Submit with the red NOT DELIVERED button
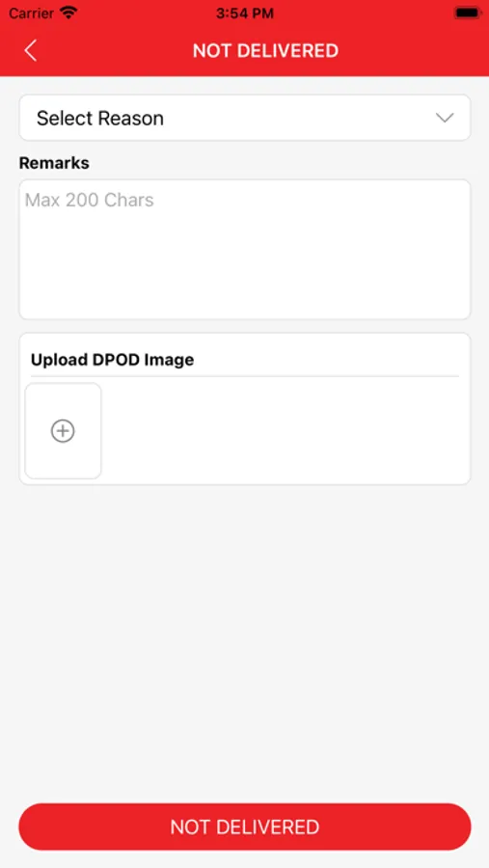Screen dimensions: 489x868 [245, 827]
